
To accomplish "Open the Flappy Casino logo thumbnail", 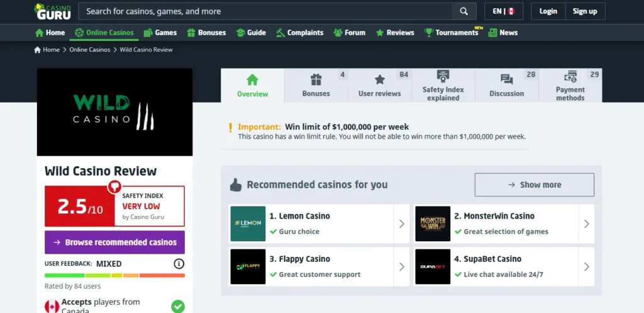I will pos(248,266).
